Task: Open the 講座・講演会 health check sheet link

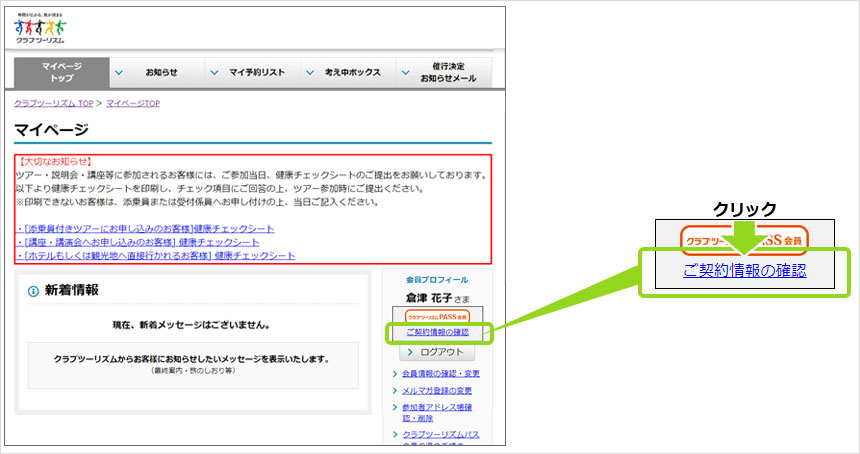Action: [x=139, y=242]
